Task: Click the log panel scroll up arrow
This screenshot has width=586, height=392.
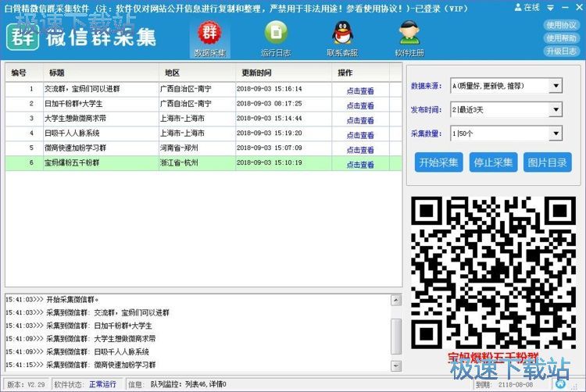Action: coord(396,300)
